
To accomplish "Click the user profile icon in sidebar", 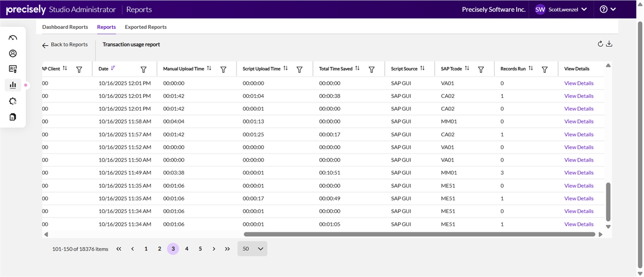I will pyautogui.click(x=13, y=53).
